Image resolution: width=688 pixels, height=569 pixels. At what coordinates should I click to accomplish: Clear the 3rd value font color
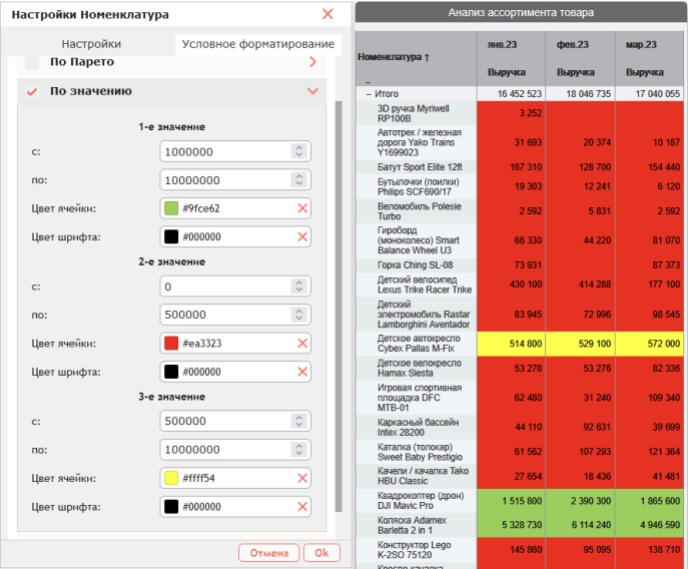tap(302, 507)
